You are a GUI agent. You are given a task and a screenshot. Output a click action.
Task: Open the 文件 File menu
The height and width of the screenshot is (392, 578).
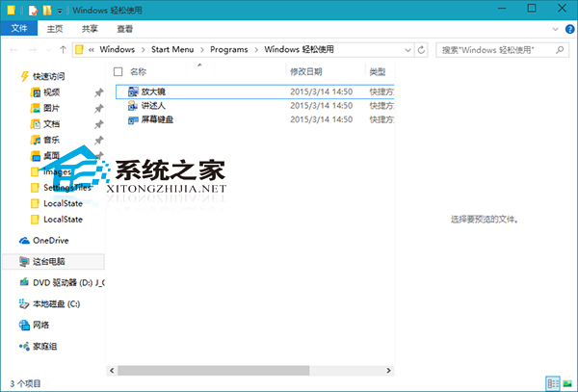(x=17, y=29)
